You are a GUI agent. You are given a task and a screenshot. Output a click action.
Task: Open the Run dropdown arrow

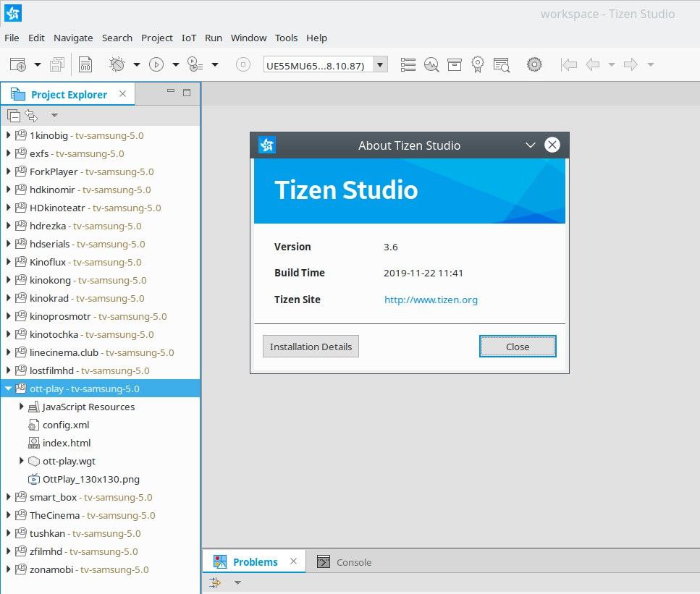176,64
